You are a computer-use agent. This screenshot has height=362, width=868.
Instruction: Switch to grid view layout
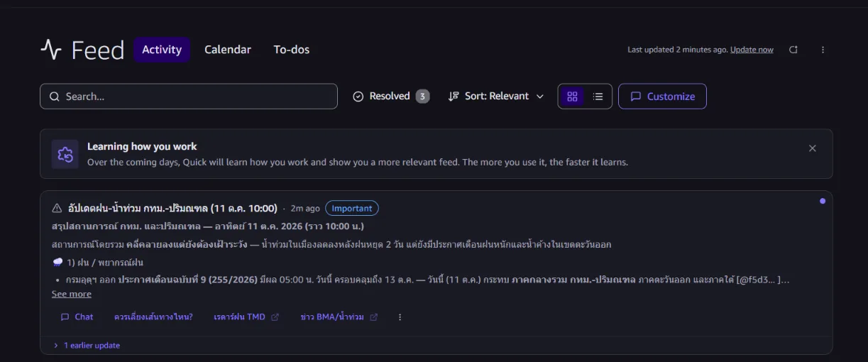pyautogui.click(x=572, y=97)
